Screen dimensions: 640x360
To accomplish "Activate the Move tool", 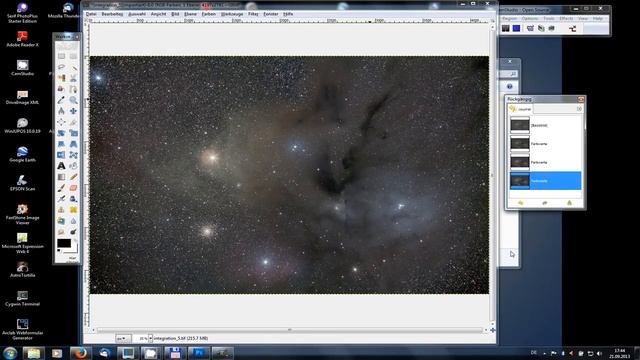I will tap(73, 111).
